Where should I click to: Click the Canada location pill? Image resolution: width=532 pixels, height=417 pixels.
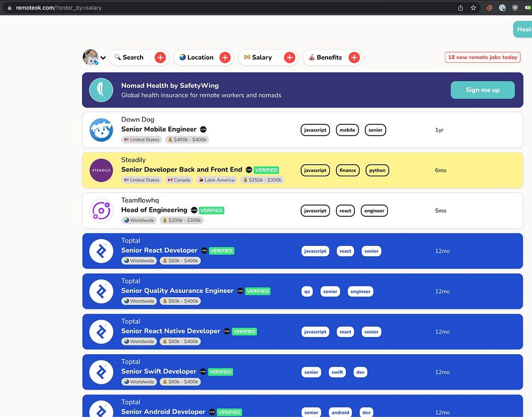179,180
